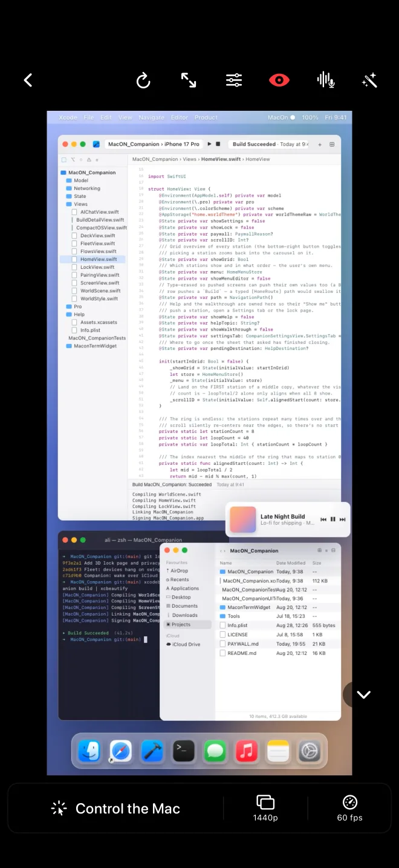Select iCloud Drive in Finder sidebar
Image resolution: width=399 pixels, height=868 pixels.
point(183,644)
